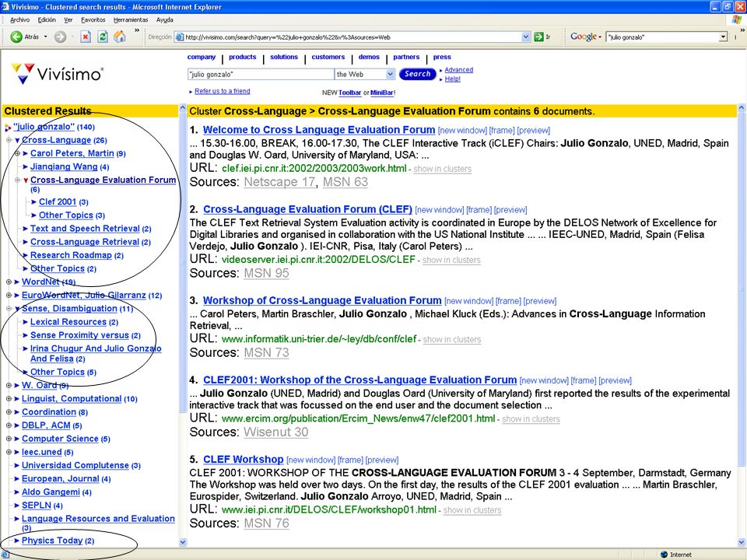Click the Forward arrow button
The height and width of the screenshot is (560, 747).
point(60,37)
